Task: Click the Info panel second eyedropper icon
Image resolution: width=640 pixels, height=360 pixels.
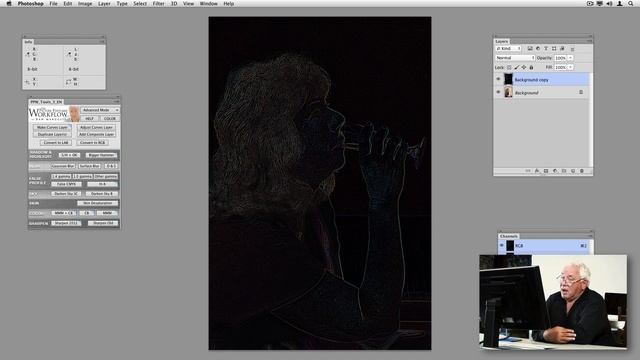Action: (69, 54)
